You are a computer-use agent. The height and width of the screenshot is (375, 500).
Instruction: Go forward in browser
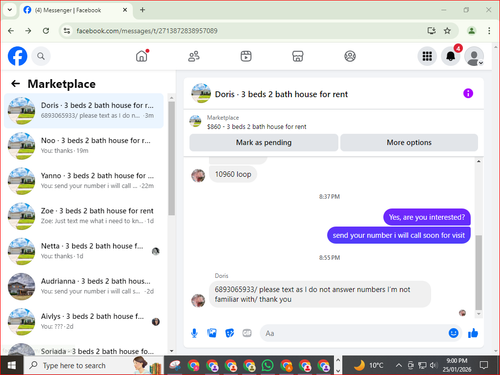(28, 31)
